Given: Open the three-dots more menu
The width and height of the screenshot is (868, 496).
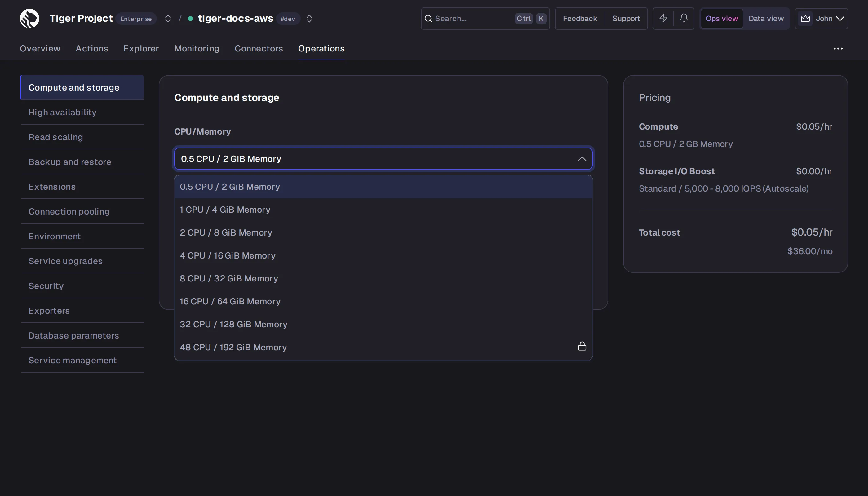Looking at the screenshot, I should coord(838,49).
